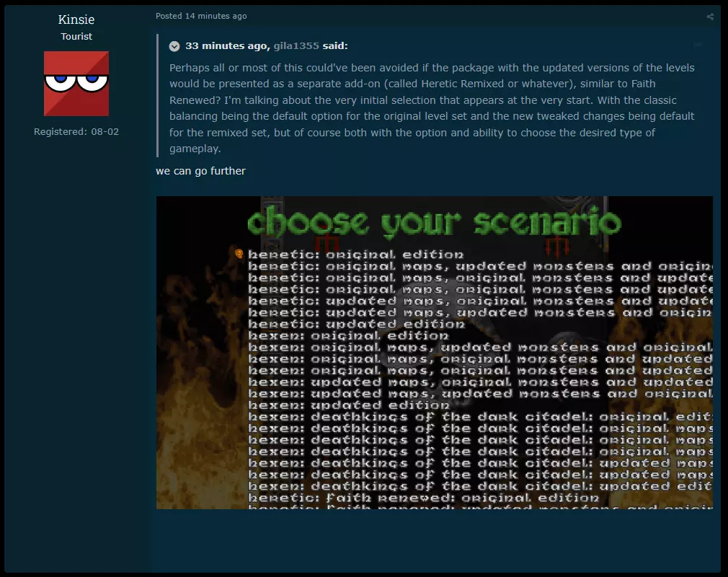Open the 'Posted 14 minutes ago' timestamp
728x577 pixels.
pyautogui.click(x=201, y=16)
